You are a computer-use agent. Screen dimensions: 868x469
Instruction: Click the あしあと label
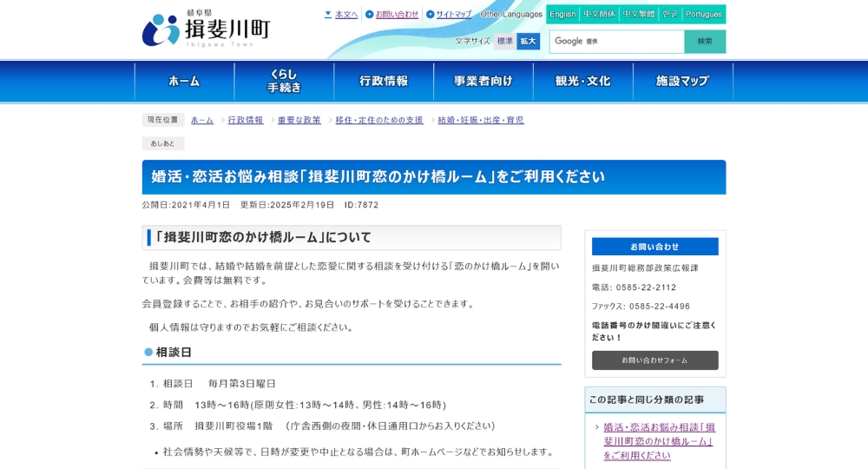point(163,143)
